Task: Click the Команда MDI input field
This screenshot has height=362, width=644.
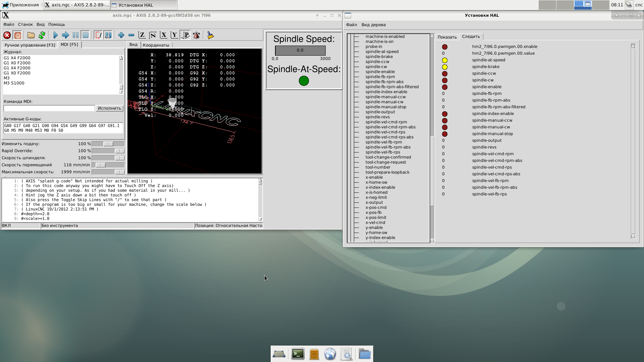Action: [49, 108]
